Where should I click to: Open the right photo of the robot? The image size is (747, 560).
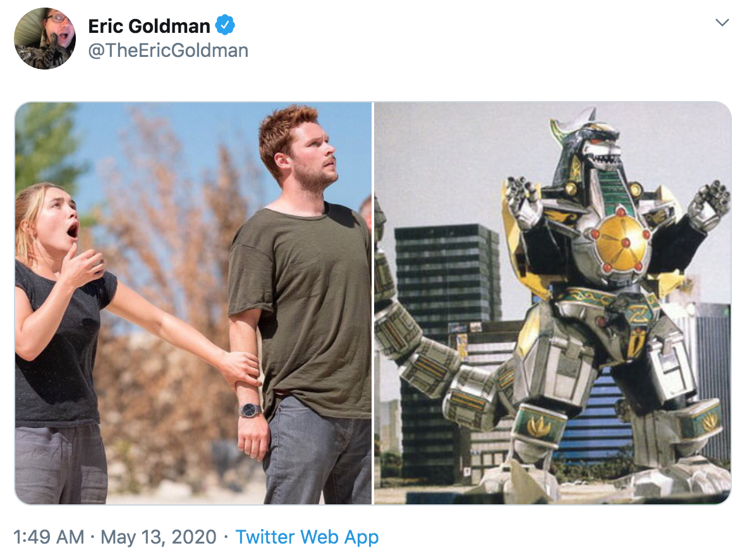tap(552, 303)
